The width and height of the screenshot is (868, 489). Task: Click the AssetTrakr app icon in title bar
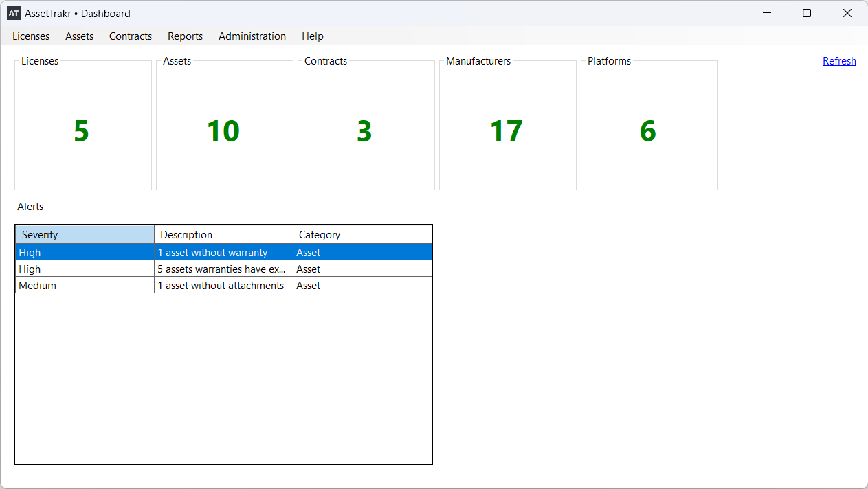coord(14,13)
